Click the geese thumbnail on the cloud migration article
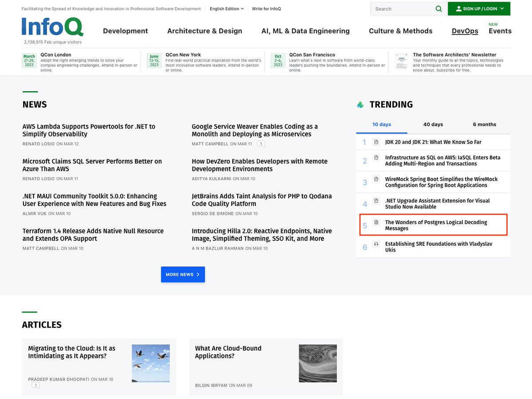Screen dimensions: 532x399 [151, 363]
